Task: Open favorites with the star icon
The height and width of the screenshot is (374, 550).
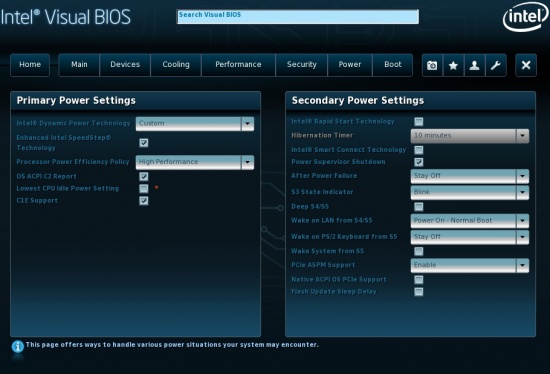Action: click(453, 65)
